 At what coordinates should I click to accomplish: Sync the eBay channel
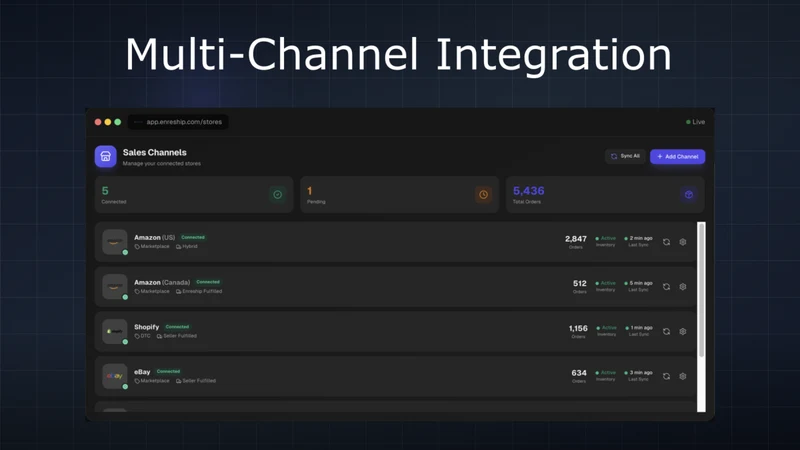tap(666, 376)
